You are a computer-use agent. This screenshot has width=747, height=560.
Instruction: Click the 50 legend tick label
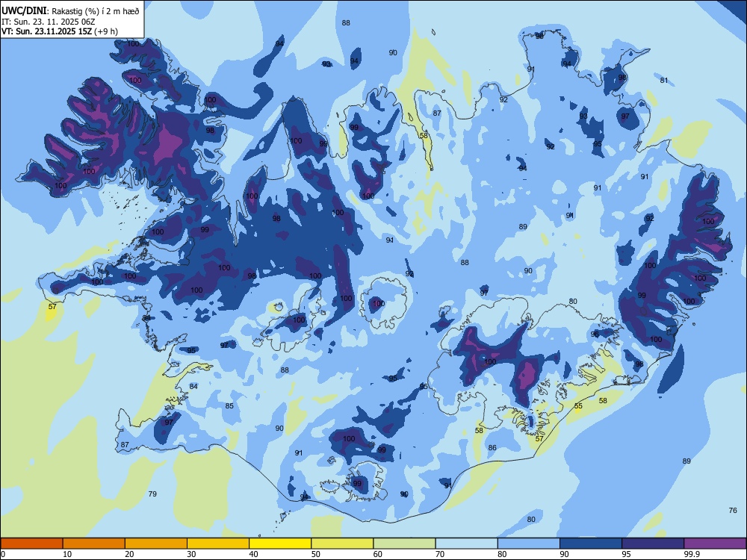pos(315,554)
